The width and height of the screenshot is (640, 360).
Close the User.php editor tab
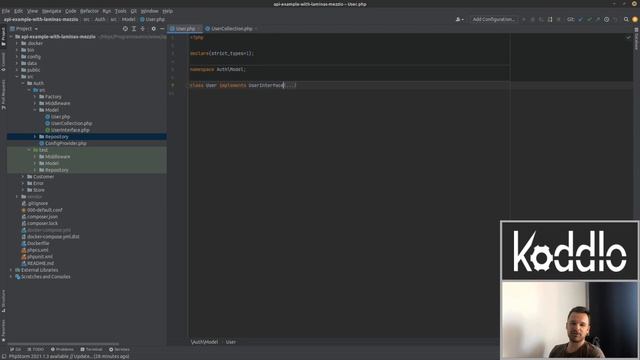[199, 29]
